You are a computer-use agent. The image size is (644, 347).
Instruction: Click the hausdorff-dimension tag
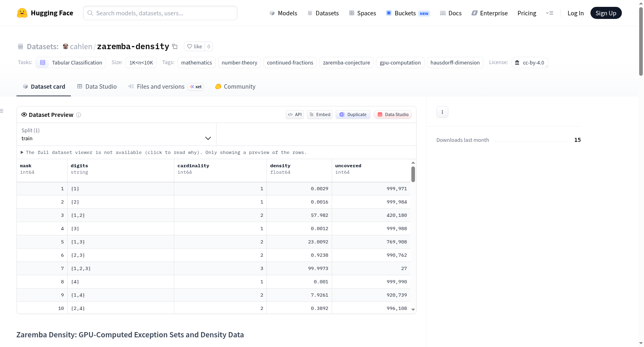tap(455, 62)
